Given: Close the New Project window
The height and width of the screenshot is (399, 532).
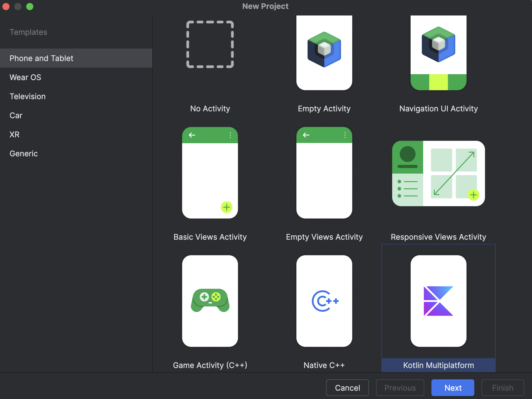Looking at the screenshot, I should [x=6, y=7].
